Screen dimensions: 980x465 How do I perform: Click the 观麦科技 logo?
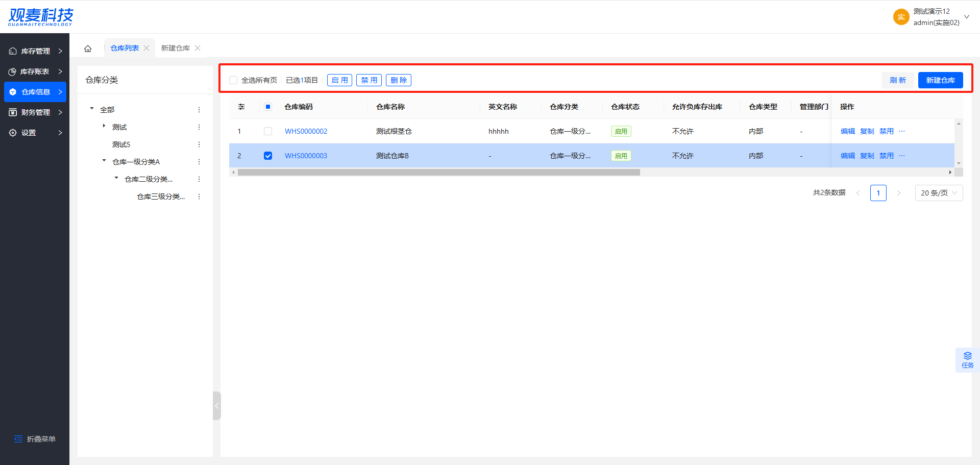(x=41, y=17)
